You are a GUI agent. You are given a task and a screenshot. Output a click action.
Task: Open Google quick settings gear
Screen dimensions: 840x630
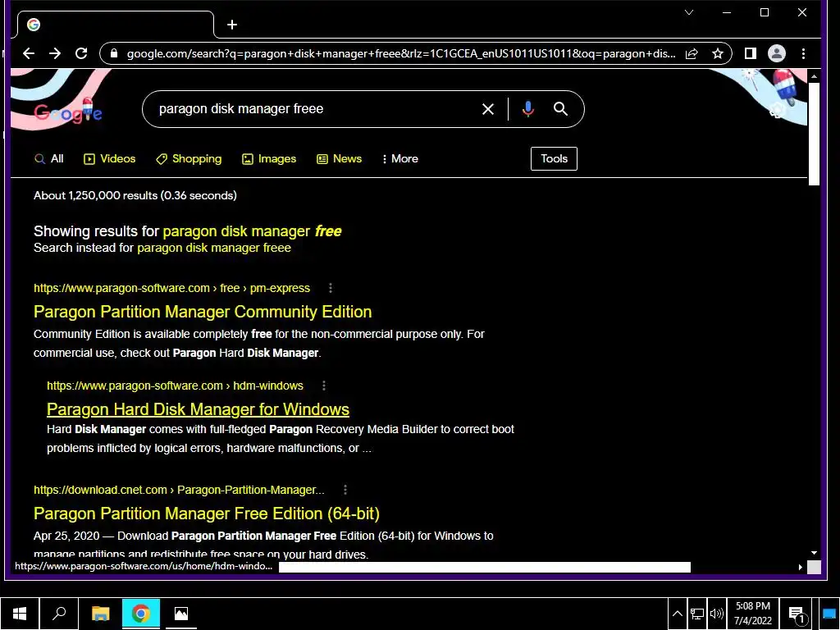tap(778, 111)
